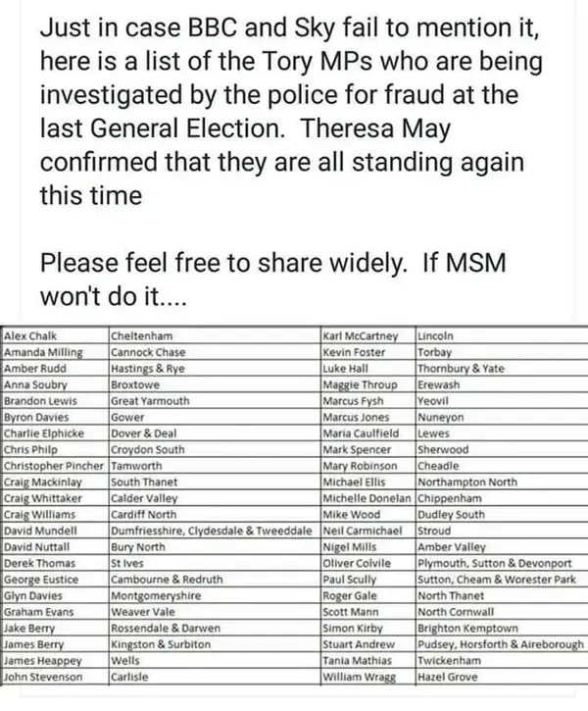588x711 pixels.
Task: Click the Karl McCartney name cell
Action: coord(367,336)
